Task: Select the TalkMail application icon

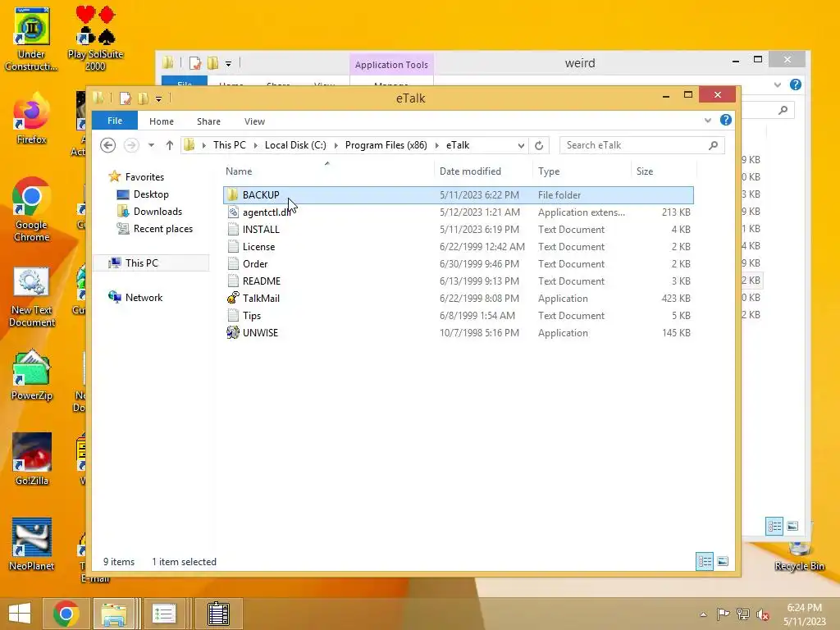Action: [233, 298]
